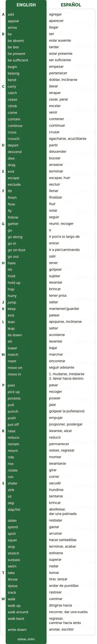Screen dimensions: 97x644
Task: Click the Spanish phrase 'tener prisa'
Action: pyautogui.click(x=58, y=296)
